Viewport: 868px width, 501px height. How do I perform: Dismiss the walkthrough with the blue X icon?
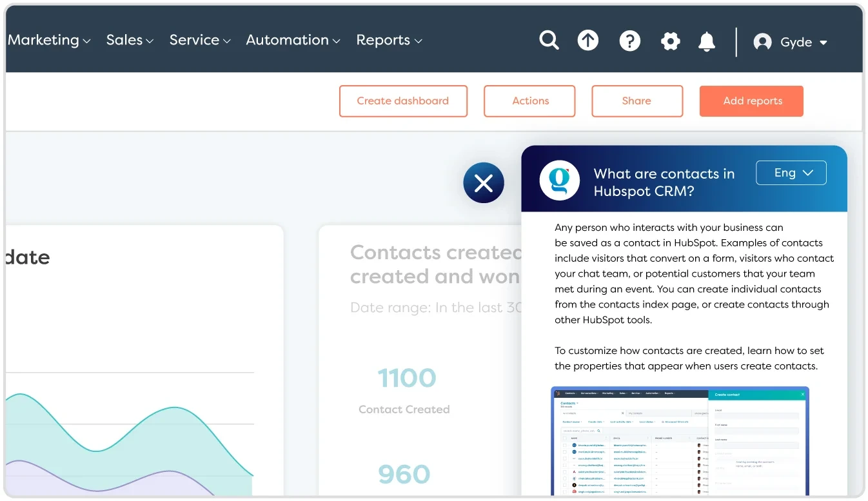[484, 183]
